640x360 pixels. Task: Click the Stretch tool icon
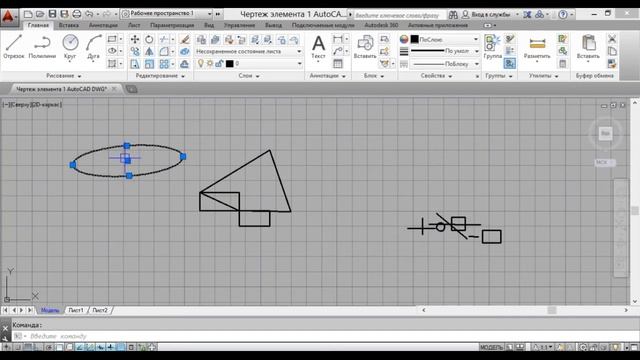pyautogui.click(x=135, y=64)
